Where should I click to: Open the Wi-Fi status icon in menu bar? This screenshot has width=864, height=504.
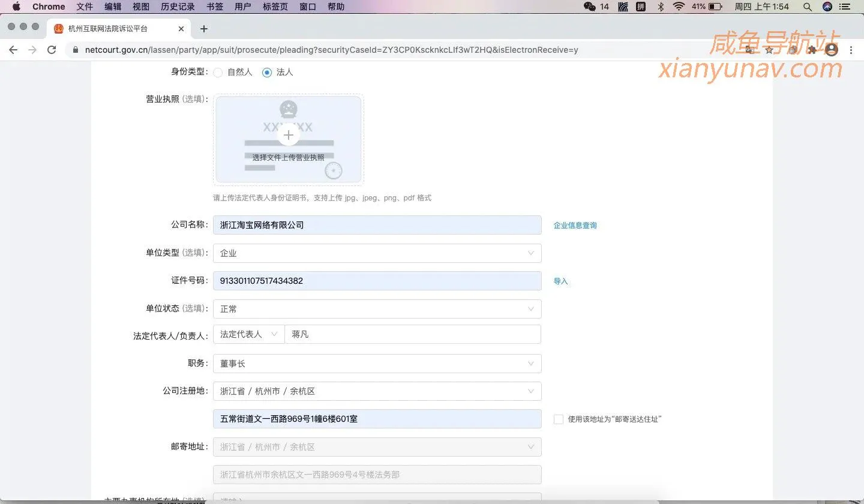coord(679,7)
